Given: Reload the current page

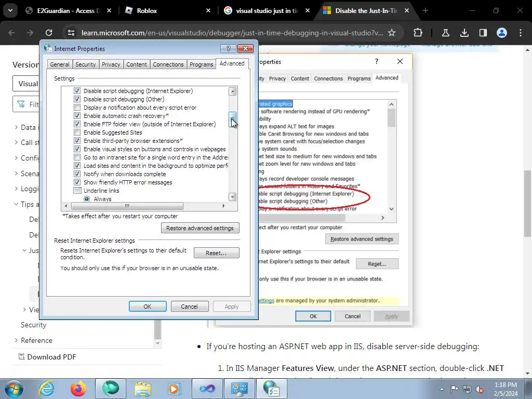Looking at the screenshot, I should [x=49, y=33].
